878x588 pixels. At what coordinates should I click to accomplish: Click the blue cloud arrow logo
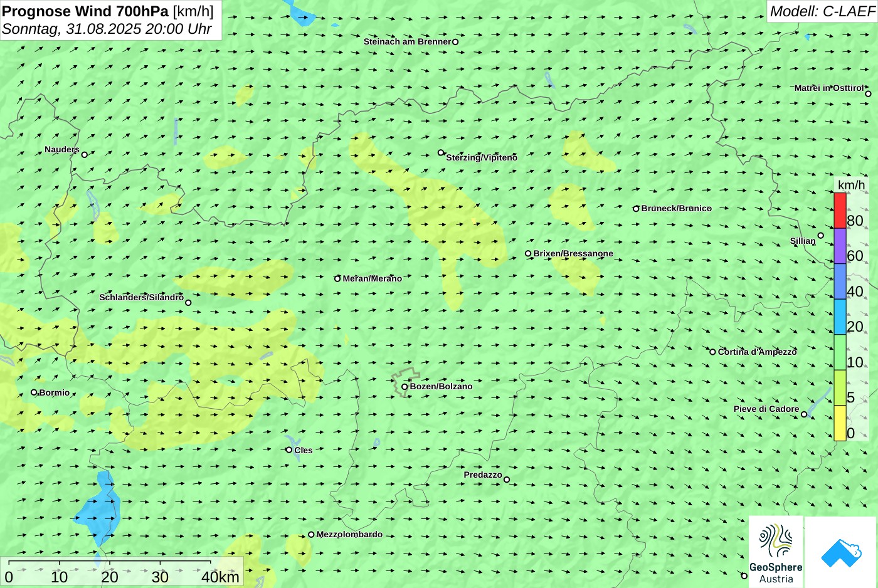pyautogui.click(x=841, y=552)
